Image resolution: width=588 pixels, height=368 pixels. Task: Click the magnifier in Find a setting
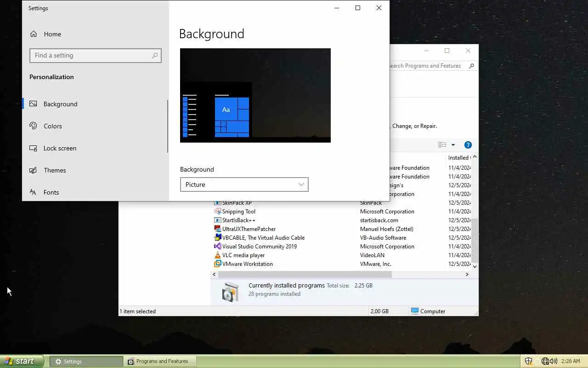click(155, 56)
